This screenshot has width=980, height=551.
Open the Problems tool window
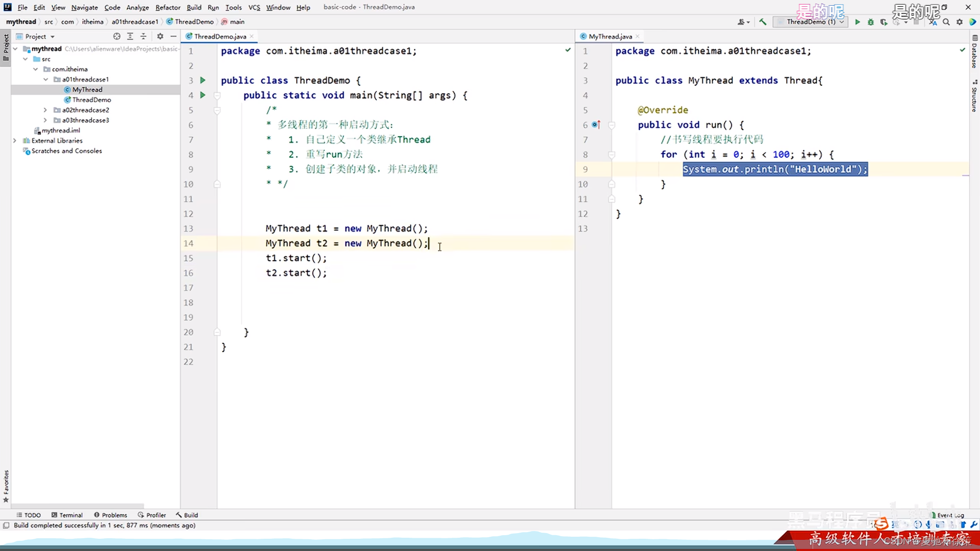(x=110, y=515)
